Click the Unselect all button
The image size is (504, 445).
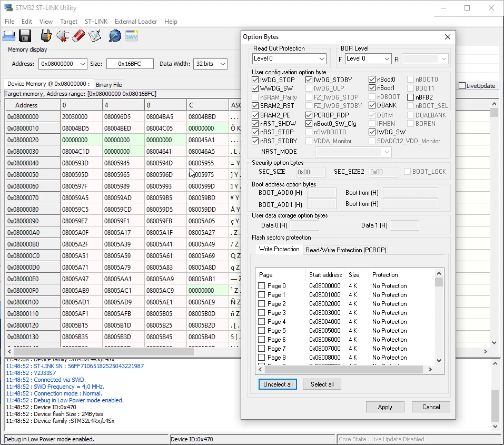point(278,384)
